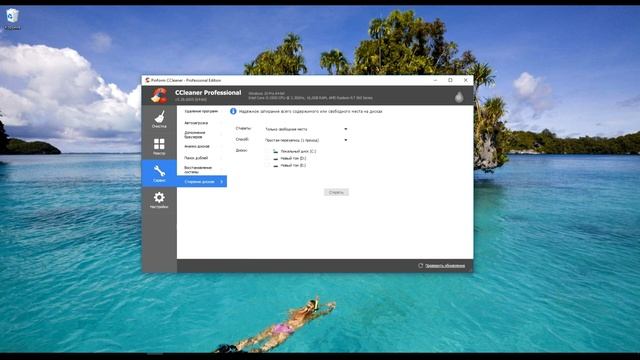Click the Новый том (D:) label
This screenshot has height=360, width=640.
tap(293, 158)
